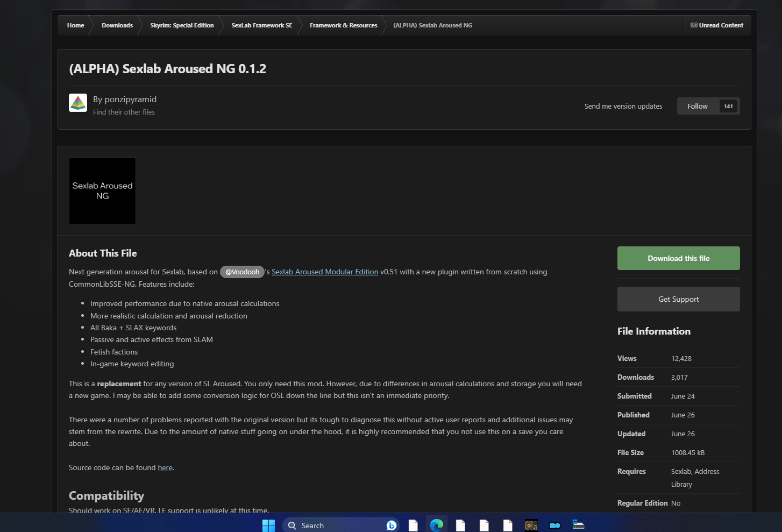Click the bold word 'replacement'
This screenshot has height=532, width=782.
click(x=119, y=384)
